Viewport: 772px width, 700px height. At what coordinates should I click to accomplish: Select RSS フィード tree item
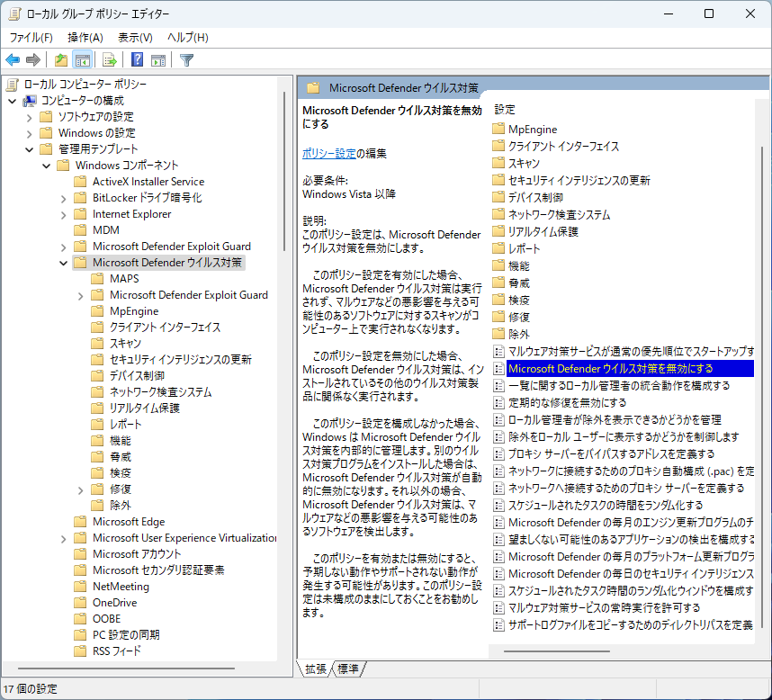point(117,651)
